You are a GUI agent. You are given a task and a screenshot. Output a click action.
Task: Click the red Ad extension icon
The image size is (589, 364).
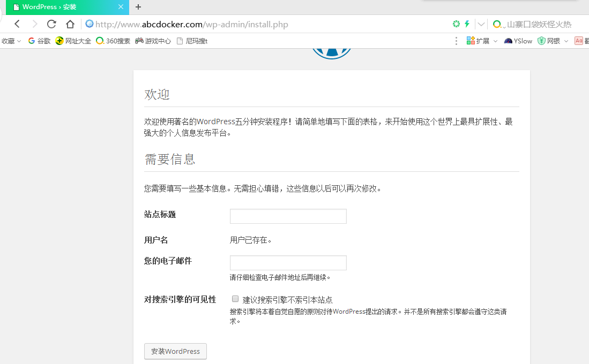(x=579, y=41)
